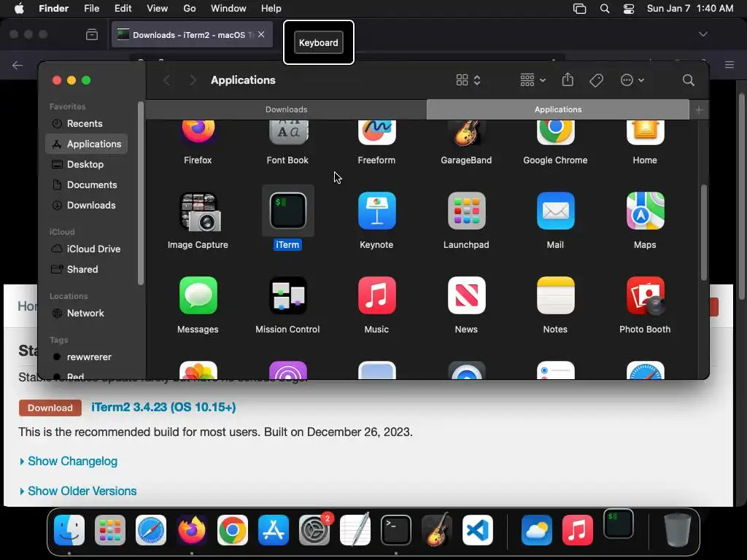Open the Finder group-by dropdown
This screenshot has width=747, height=560.
(533, 80)
